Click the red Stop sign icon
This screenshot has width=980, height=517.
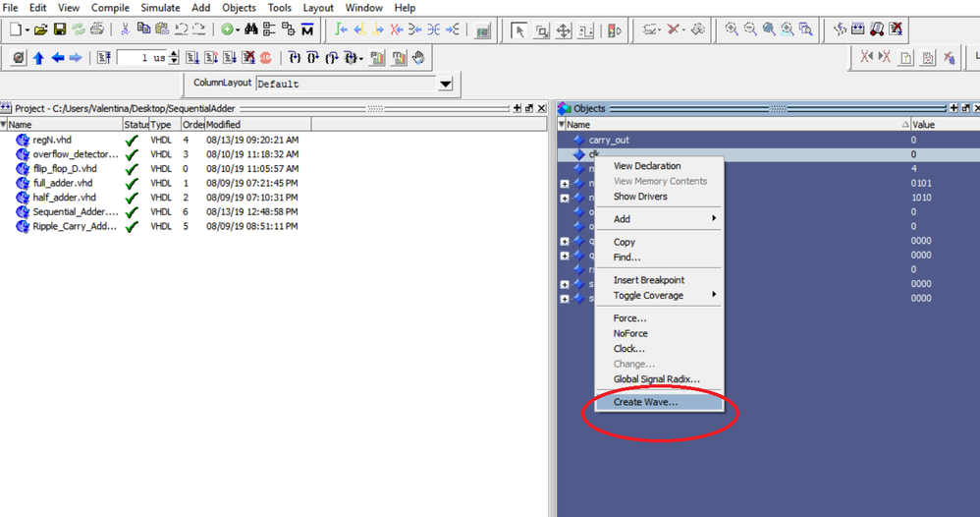[266, 58]
